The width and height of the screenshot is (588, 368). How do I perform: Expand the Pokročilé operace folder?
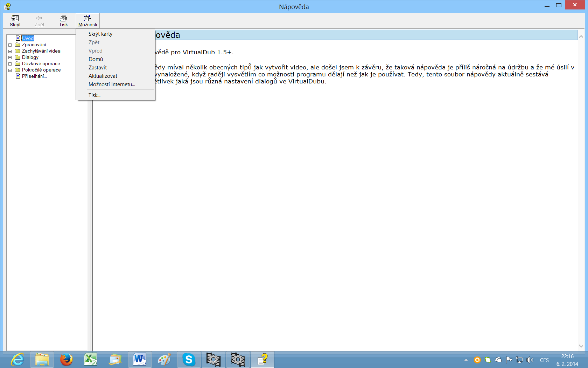[x=10, y=70]
